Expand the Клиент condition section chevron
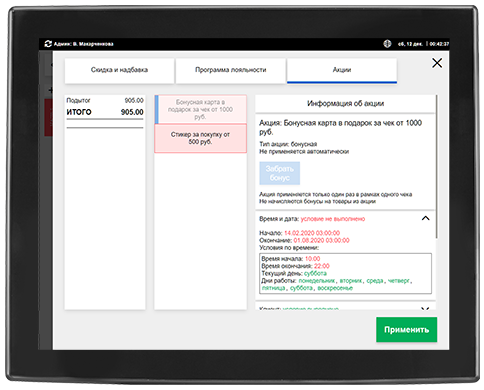This screenshot has height=390, width=484. pos(425,309)
